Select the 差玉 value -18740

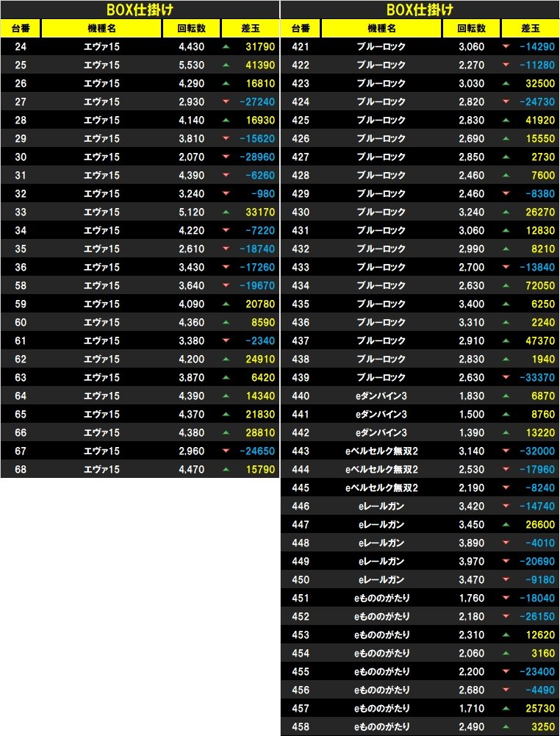pyautogui.click(x=257, y=249)
